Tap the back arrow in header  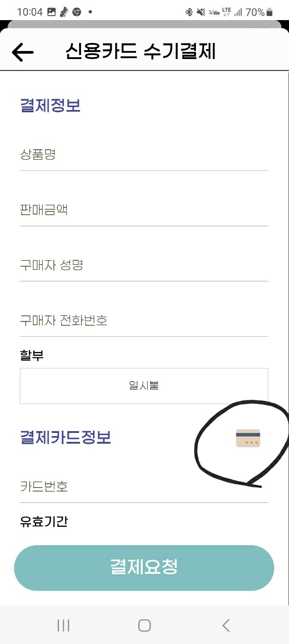point(23,52)
